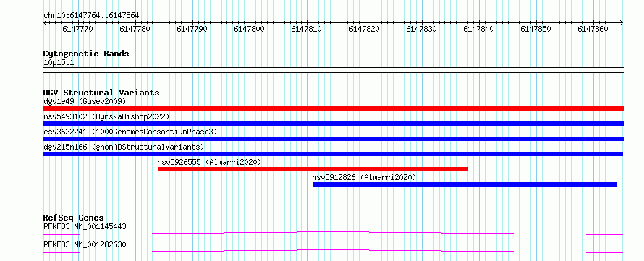
Task: Select the blue nsv5912826 Almarri2020 bar
Action: (x=465, y=184)
